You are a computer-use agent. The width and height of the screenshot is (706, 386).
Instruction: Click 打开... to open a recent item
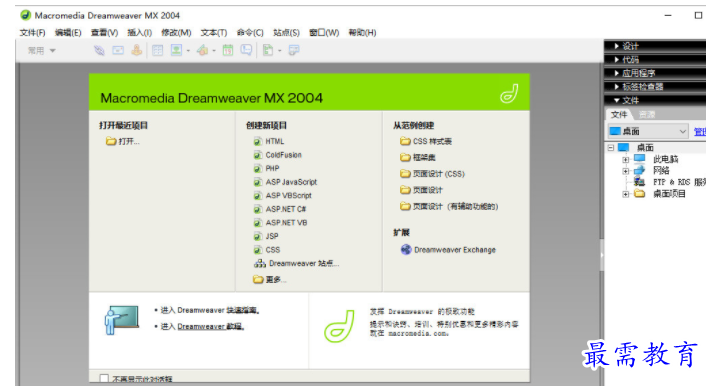pyautogui.click(x=123, y=141)
